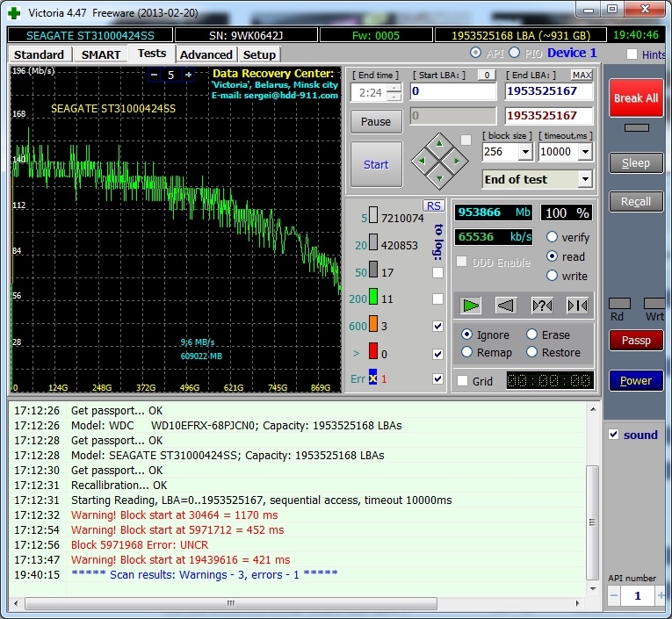The height and width of the screenshot is (619, 672).
Task: Click the right arrow in the navigation diamond
Action: pos(457,161)
